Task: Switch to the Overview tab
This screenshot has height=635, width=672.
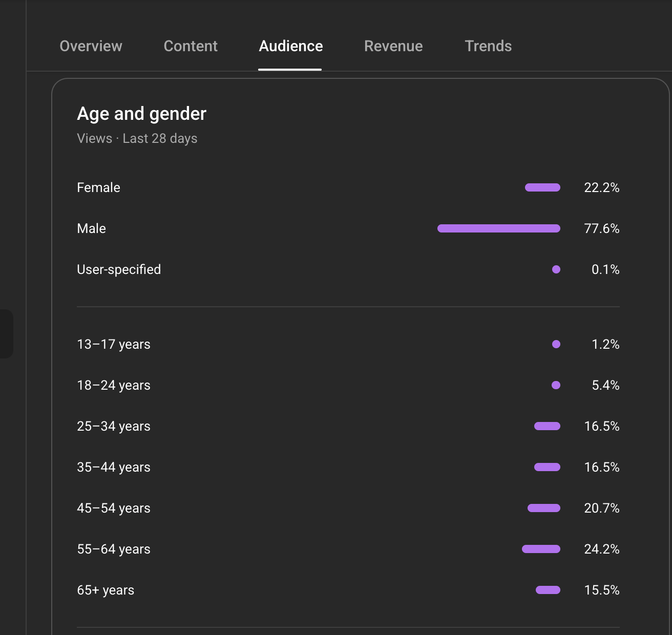Action: pos(91,46)
